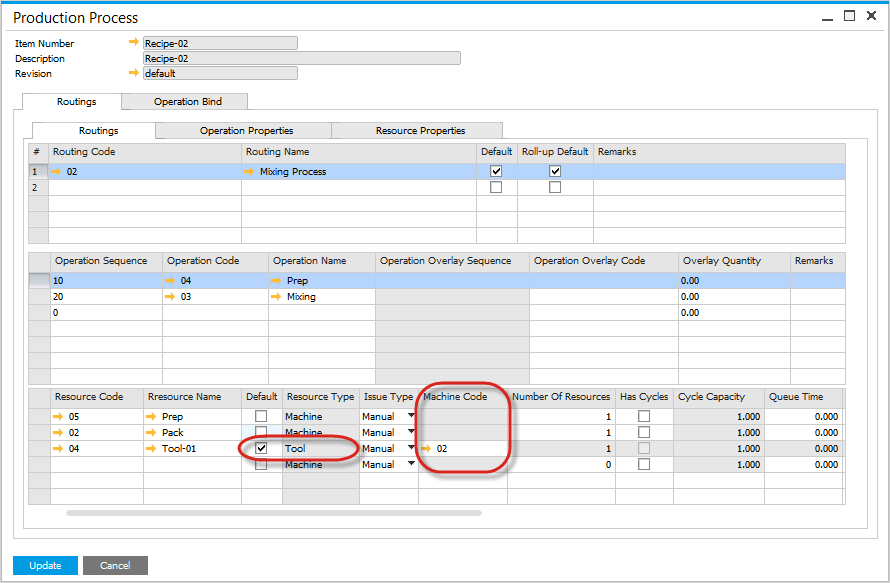The height and width of the screenshot is (583, 890).
Task: Open the Issue Type dropdown for the Prep resource
Action: (410, 416)
